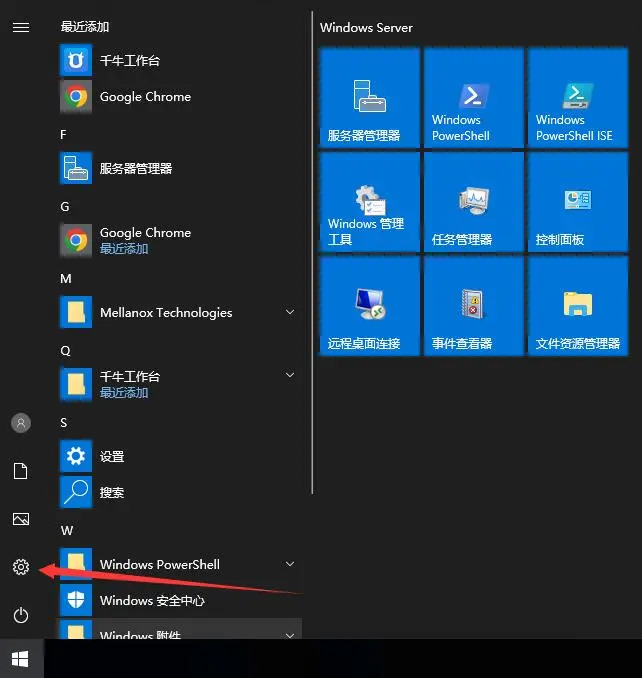642x678 pixels.
Task: Launch the 远程桌面连接 tile
Action: [x=369, y=306]
